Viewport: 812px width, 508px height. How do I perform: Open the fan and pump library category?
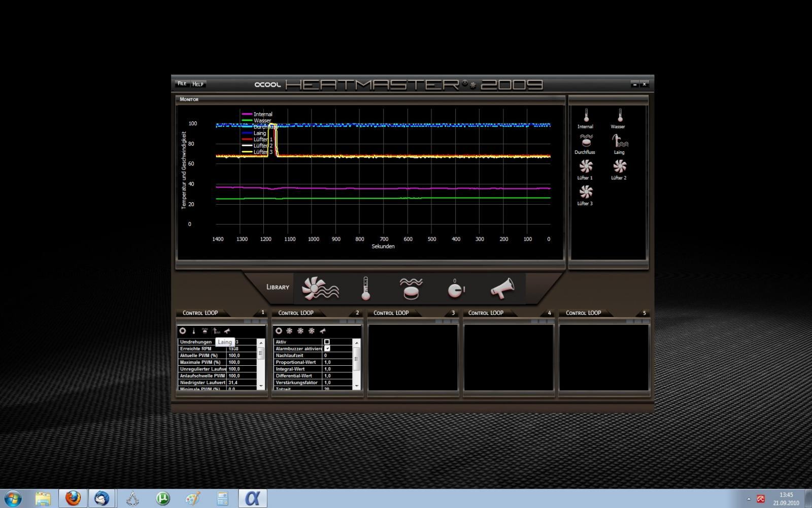tap(320, 288)
